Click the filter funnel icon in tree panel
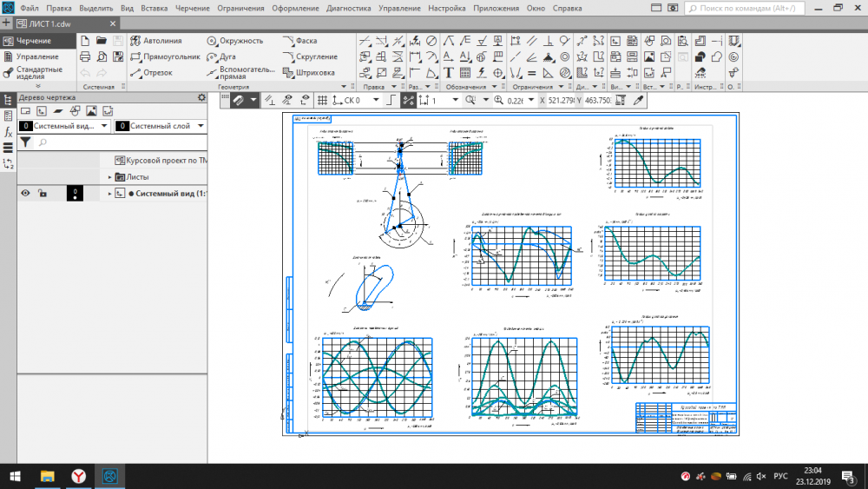 click(25, 142)
